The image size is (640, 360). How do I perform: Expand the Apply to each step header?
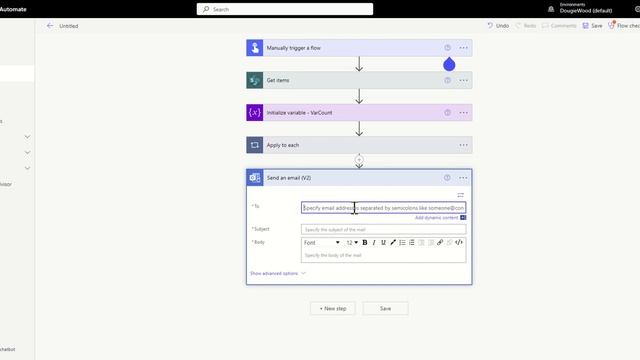pyautogui.click(x=359, y=145)
